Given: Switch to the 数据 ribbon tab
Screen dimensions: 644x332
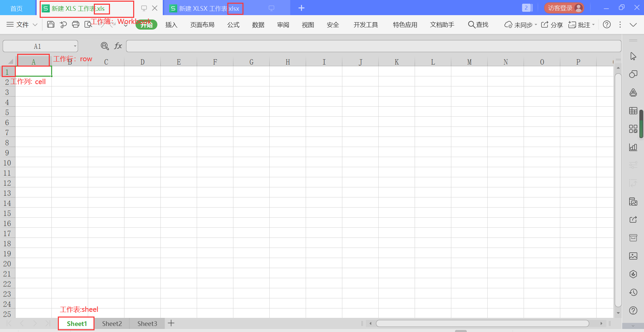Looking at the screenshot, I should point(258,25).
